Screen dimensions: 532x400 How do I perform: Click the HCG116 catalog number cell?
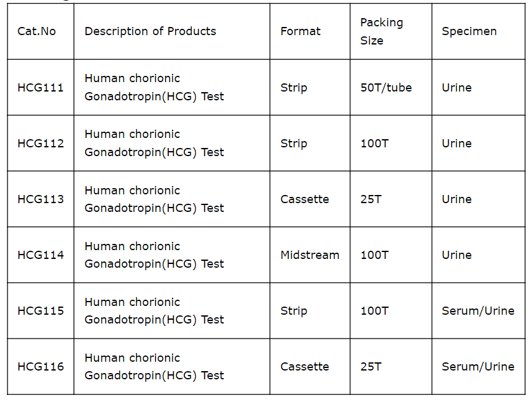coord(41,367)
